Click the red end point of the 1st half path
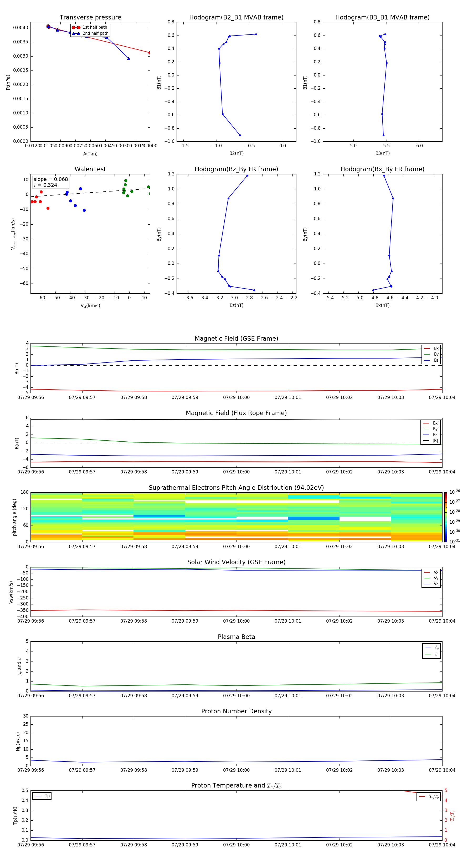 (x=150, y=53)
